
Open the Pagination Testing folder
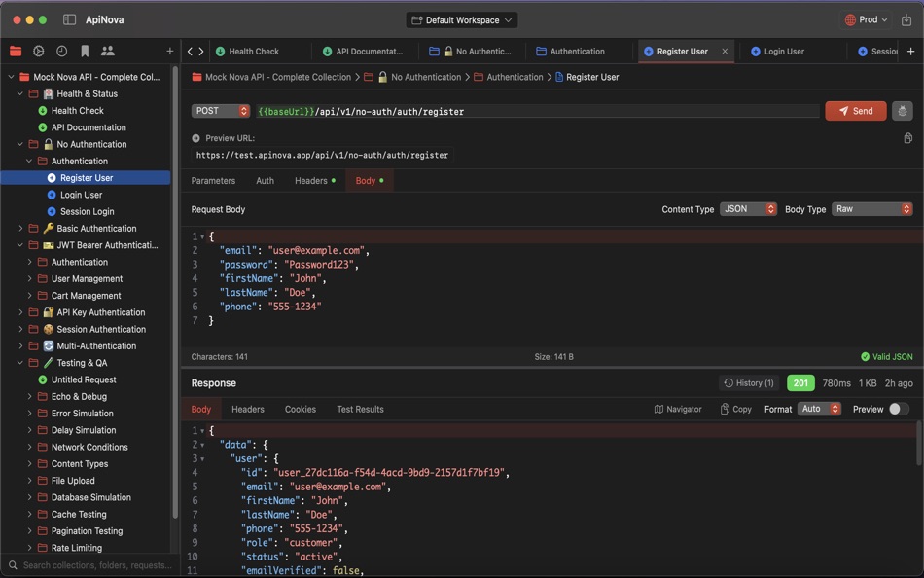(x=87, y=531)
